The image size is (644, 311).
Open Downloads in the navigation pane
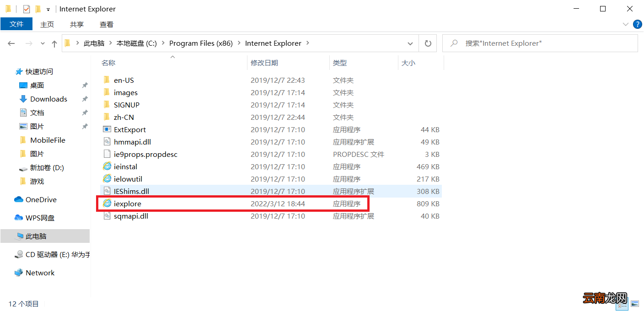point(48,99)
